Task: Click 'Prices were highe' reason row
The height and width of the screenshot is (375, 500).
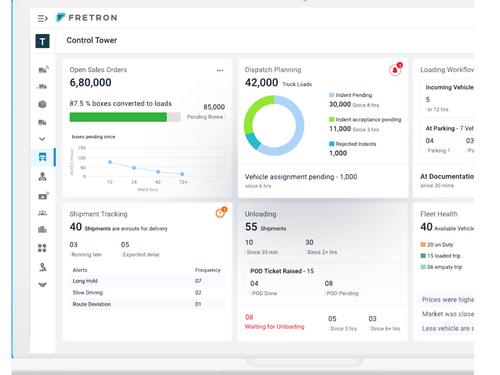Action: [446, 300]
